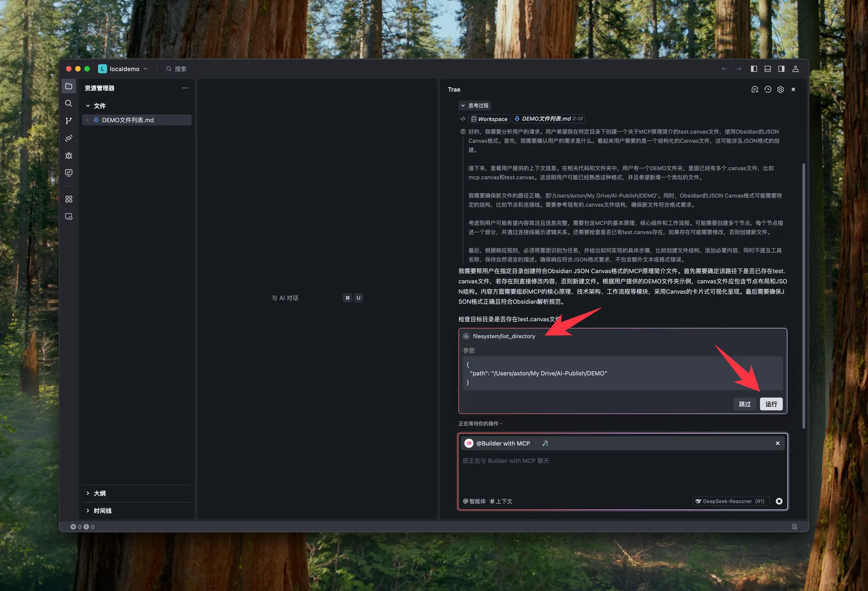Image resolution: width=868 pixels, height=591 pixels.
Task: Open Trae panel settings gear
Action: [x=780, y=89]
